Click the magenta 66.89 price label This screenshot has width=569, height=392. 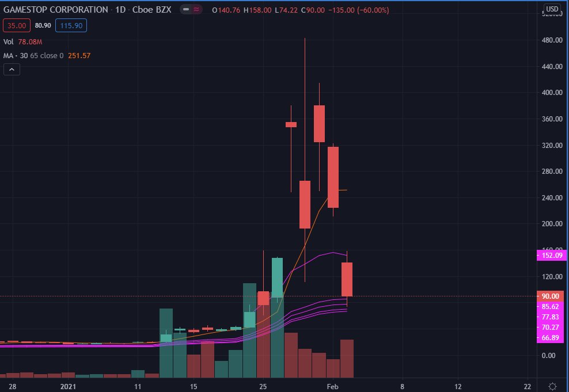[550, 338]
